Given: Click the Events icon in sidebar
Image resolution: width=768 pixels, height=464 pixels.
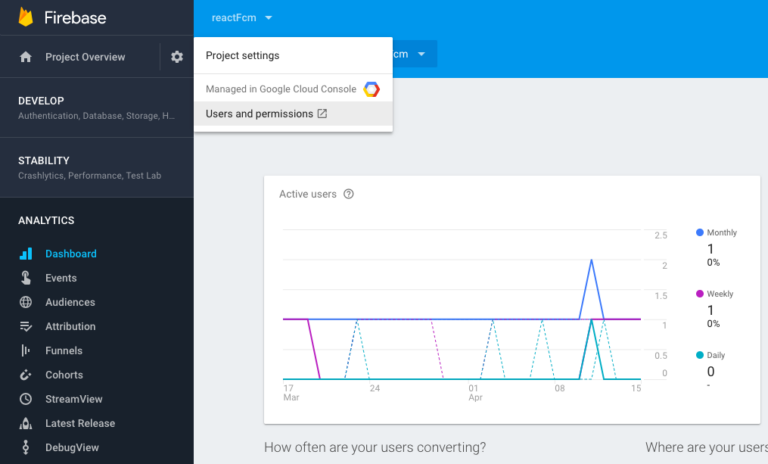Looking at the screenshot, I should coord(26,278).
